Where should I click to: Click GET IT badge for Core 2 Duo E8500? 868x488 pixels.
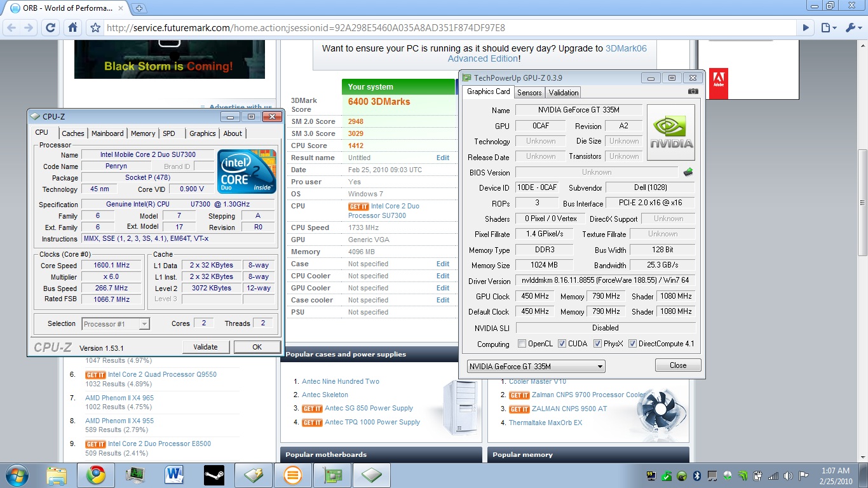tap(95, 444)
